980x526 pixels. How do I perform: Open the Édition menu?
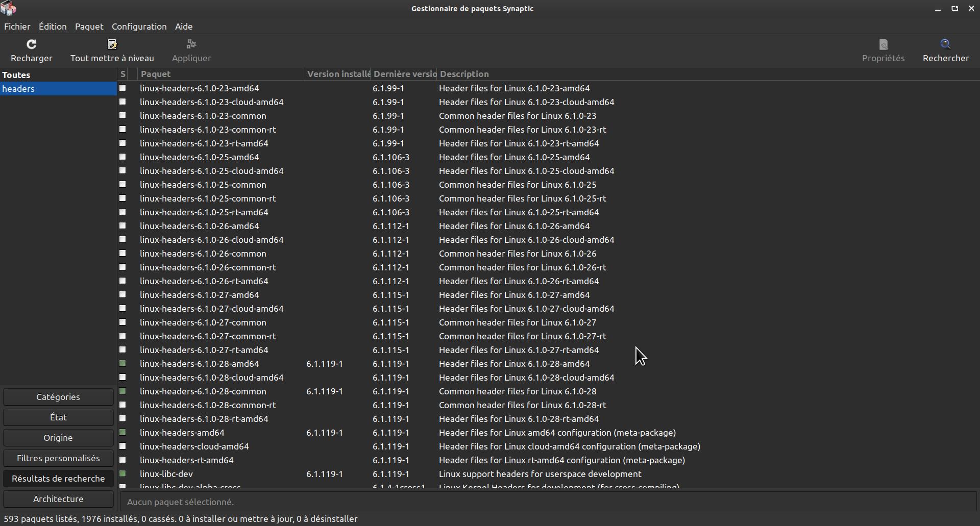[x=53, y=27]
